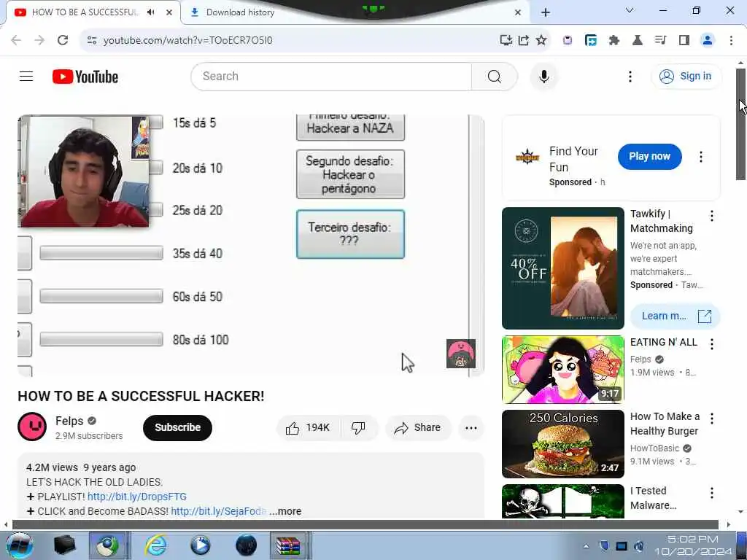Click the video title HOW TO BE A SUCCESSFUL HACKER!

141,396
